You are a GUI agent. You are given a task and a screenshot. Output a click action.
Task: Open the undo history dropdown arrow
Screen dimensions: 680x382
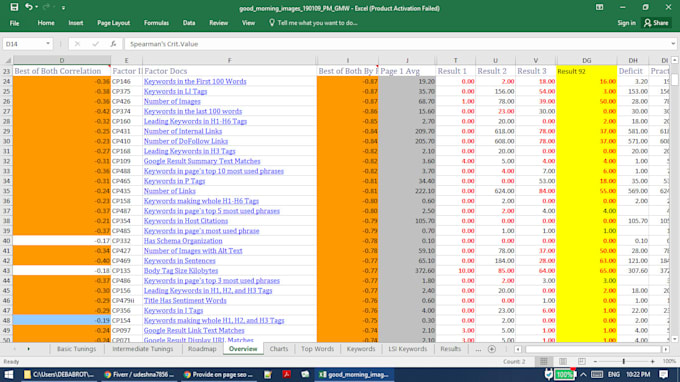[x=36, y=7]
